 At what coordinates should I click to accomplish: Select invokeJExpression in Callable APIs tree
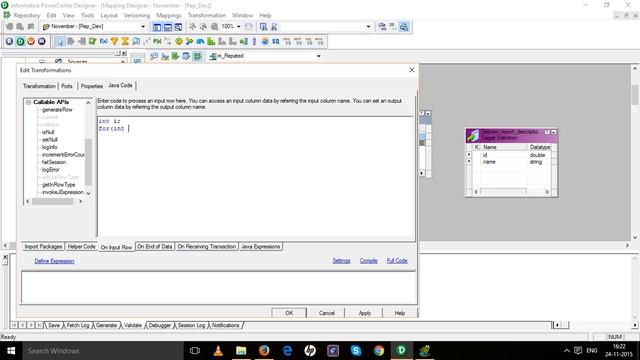[62, 192]
